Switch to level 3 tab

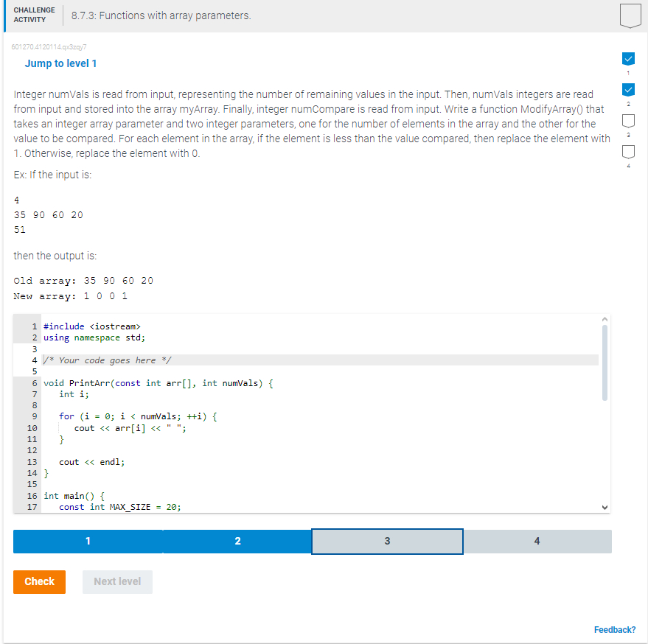(x=387, y=541)
